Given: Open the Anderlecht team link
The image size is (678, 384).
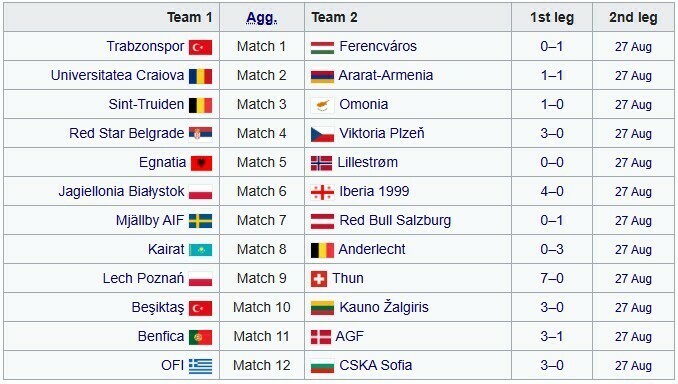Looking at the screenshot, I should pyautogui.click(x=371, y=250).
